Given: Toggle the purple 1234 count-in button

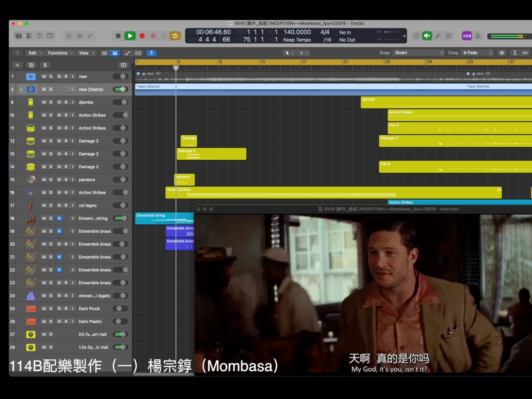Looking at the screenshot, I should 467,36.
